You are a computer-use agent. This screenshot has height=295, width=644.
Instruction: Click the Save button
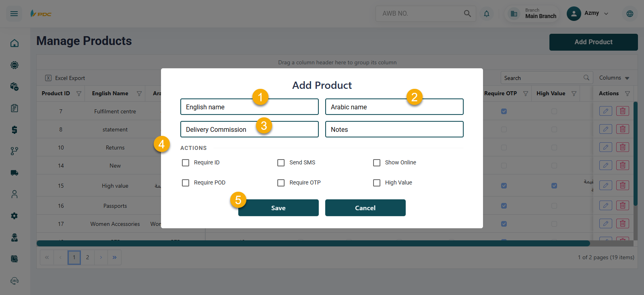(279, 208)
